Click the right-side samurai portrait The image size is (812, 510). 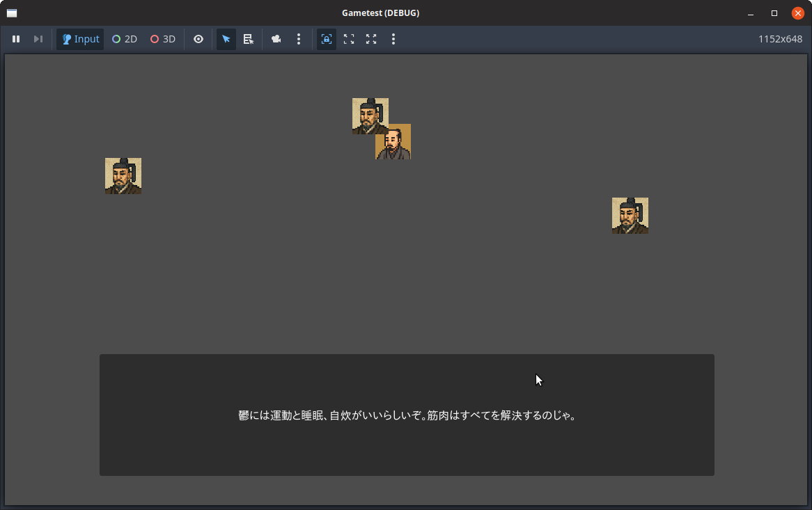[x=630, y=215]
